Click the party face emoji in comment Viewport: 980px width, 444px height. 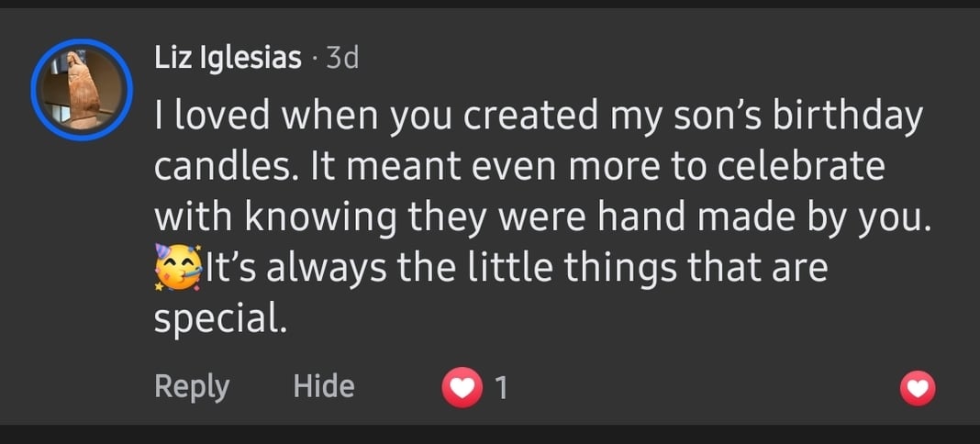tap(175, 268)
